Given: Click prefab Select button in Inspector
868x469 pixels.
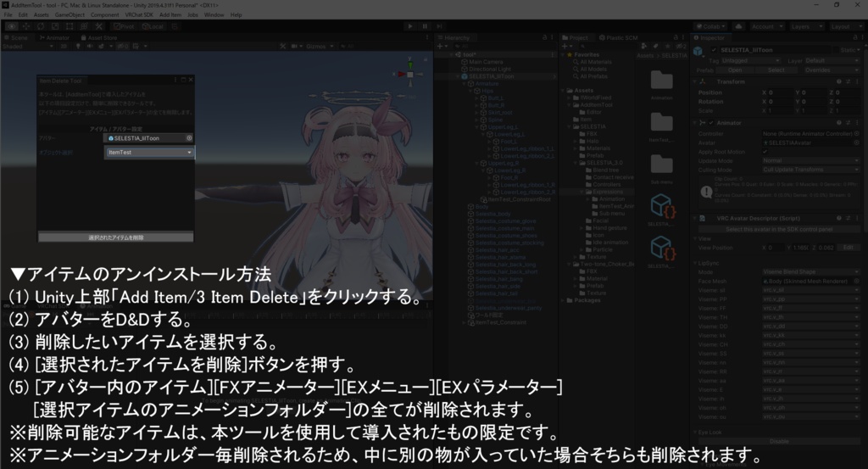Looking at the screenshot, I should (776, 70).
